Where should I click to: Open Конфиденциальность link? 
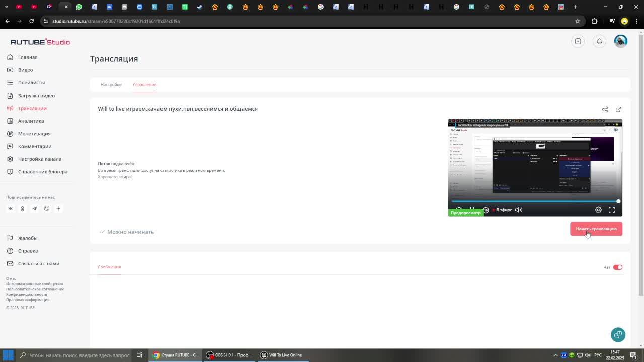(x=27, y=294)
